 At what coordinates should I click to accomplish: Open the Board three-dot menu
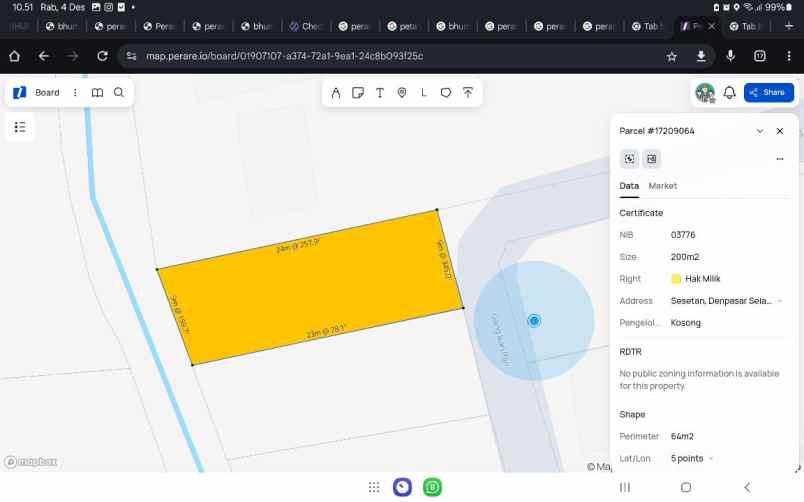coord(75,93)
